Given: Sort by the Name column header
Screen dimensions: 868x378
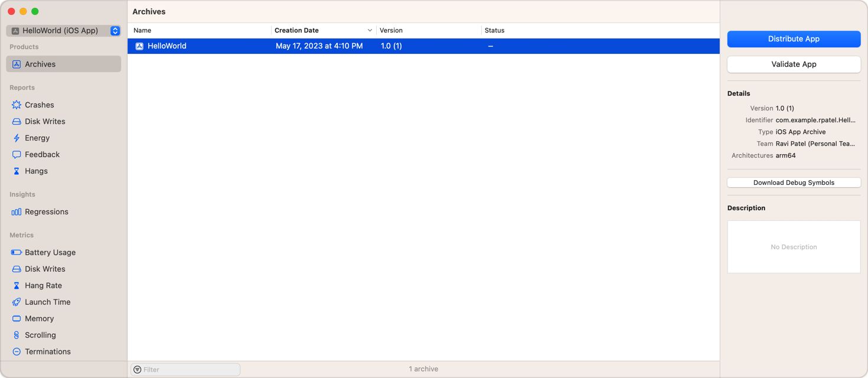Looking at the screenshot, I should (x=200, y=30).
